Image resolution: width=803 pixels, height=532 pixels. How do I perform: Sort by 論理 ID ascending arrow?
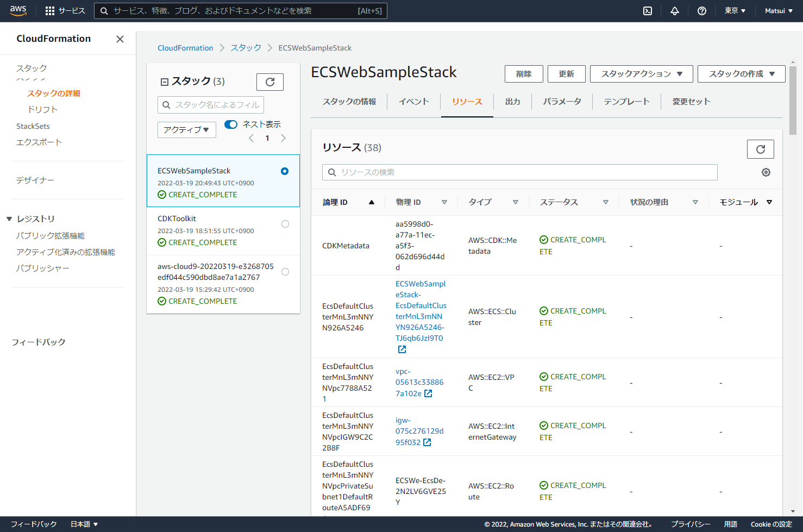(x=372, y=202)
